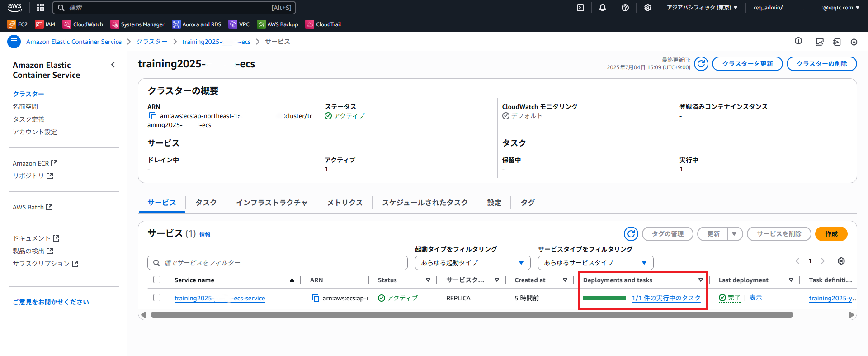Click the タグの管理 button
Viewport: 868px width, 356px height.
(x=668, y=234)
